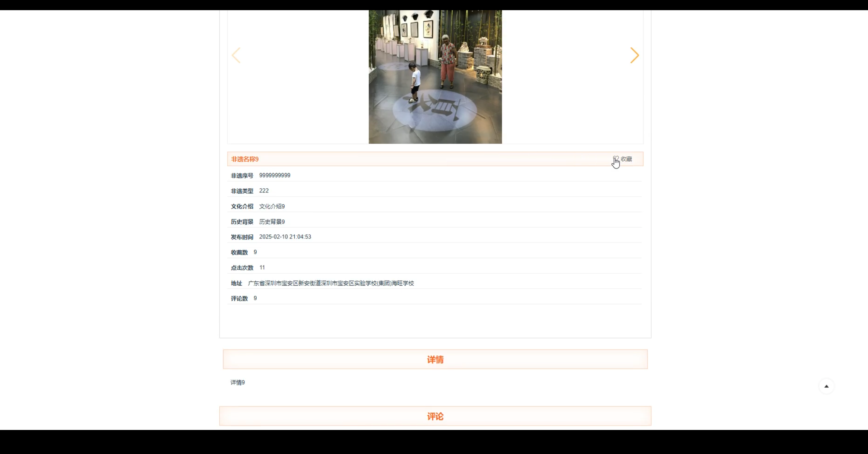Click the Shenzhen address text
Screen dimensions: 868x454
(331, 283)
